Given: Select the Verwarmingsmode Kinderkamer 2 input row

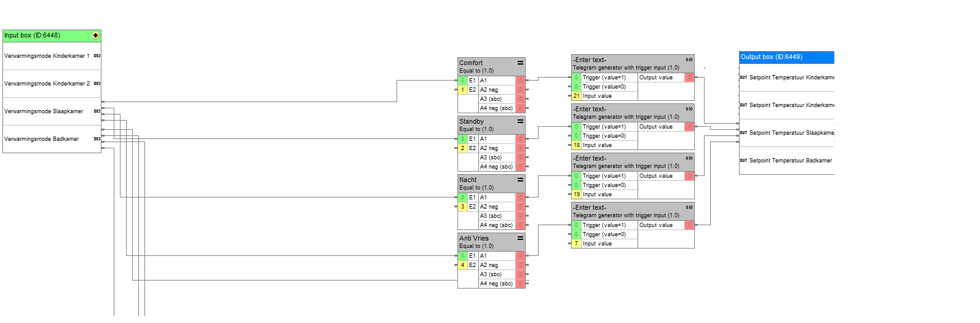Looking at the screenshot, I should coord(47,84).
